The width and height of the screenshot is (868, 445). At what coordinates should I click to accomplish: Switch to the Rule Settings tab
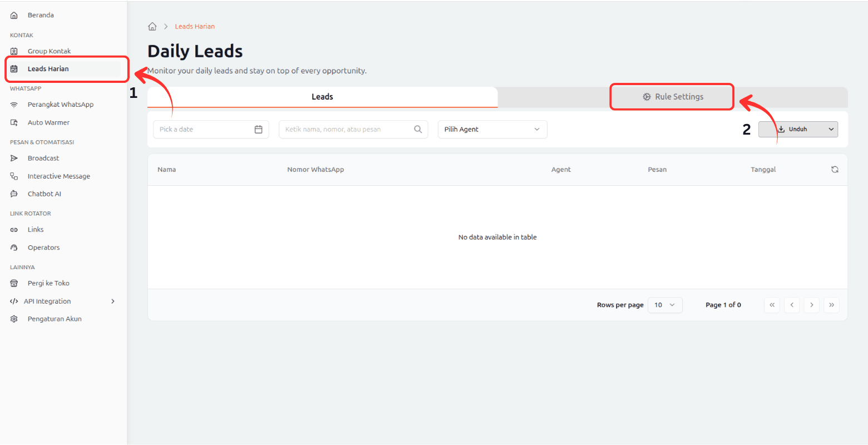coord(673,97)
